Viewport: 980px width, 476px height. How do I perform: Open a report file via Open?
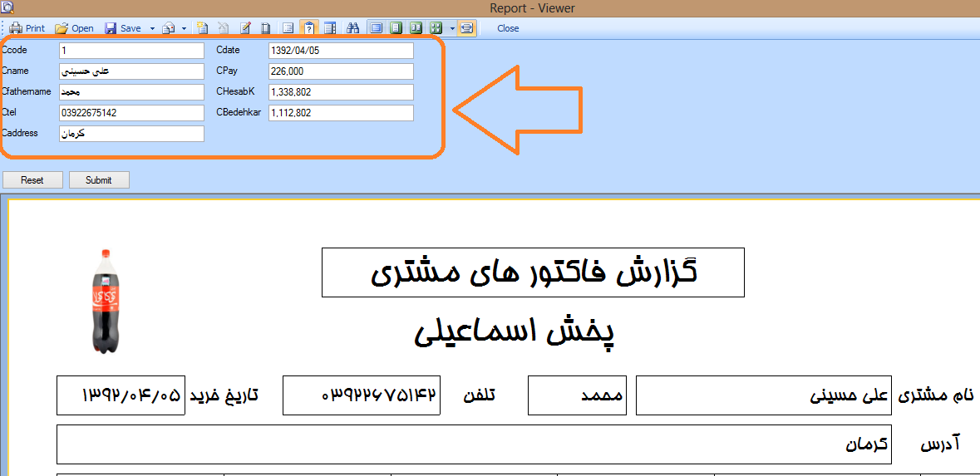74,28
